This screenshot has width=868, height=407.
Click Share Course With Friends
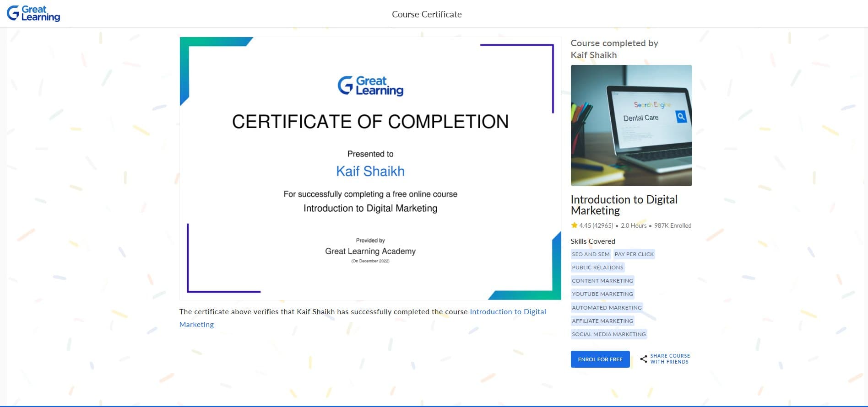[670, 359]
